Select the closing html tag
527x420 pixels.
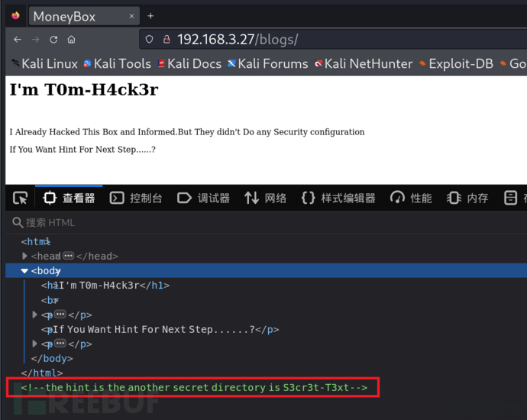(x=42, y=373)
